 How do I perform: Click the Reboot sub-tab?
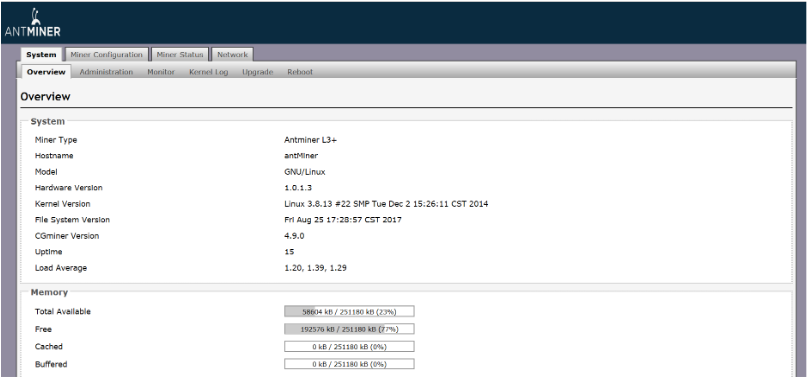(300, 72)
